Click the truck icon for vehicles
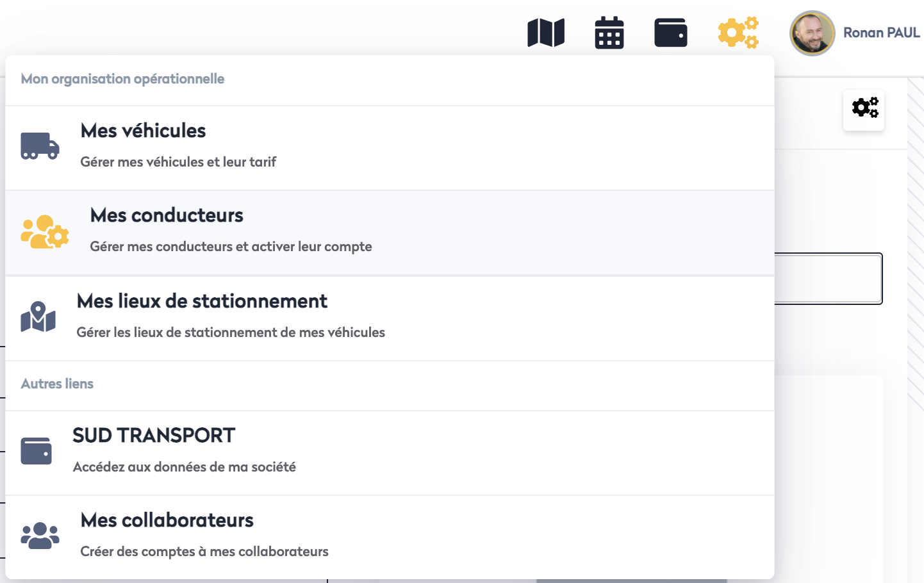 click(x=40, y=147)
